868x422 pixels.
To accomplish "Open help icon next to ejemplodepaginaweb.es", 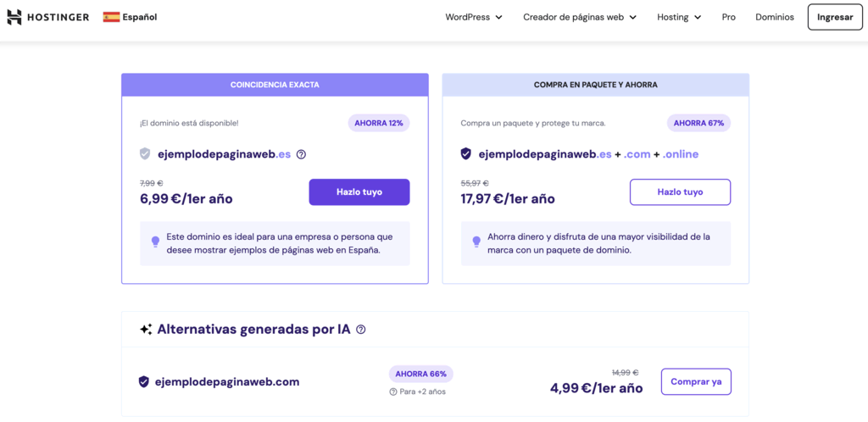I will pos(301,154).
